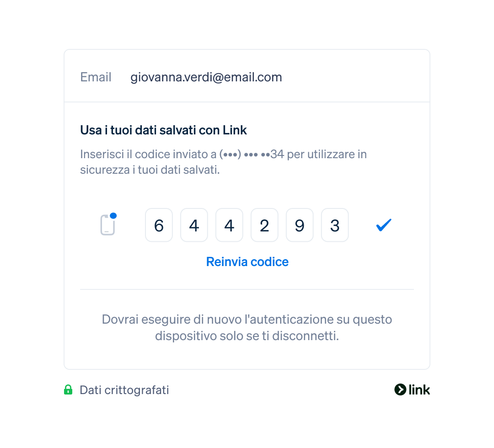
Task: Click the "link" wordmark text
Action: tap(419, 390)
